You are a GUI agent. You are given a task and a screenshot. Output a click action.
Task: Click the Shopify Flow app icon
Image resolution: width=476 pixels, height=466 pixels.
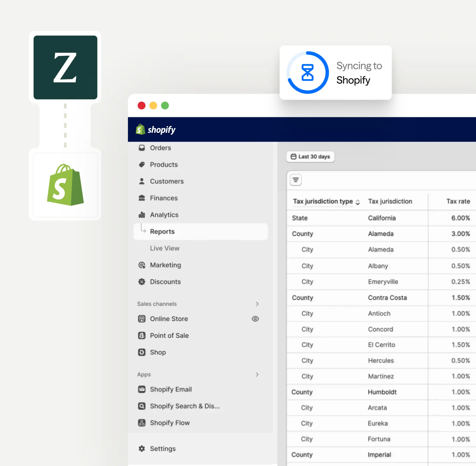pyautogui.click(x=142, y=423)
